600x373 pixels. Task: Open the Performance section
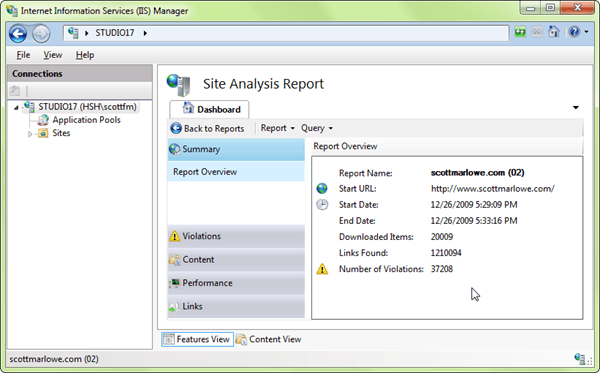[x=236, y=283]
